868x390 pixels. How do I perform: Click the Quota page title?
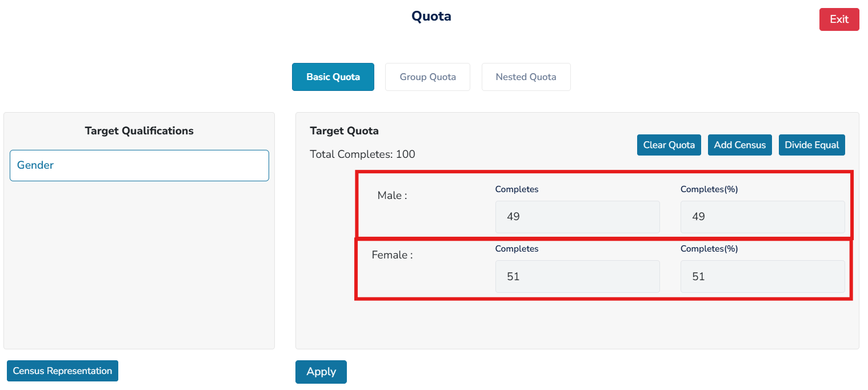click(431, 17)
